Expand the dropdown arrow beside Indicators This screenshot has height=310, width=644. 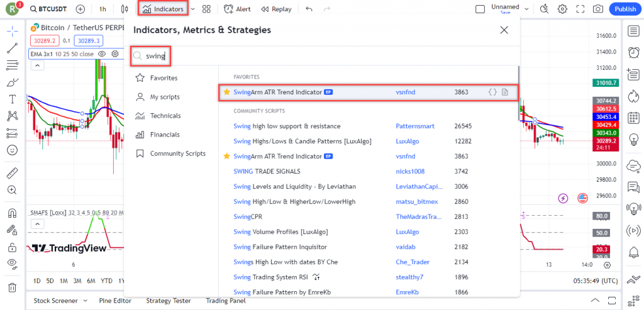click(192, 9)
